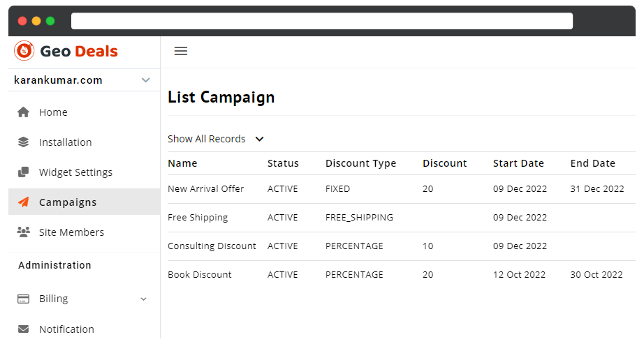This screenshot has width=644, height=344.
Task: Open the Site Members people icon
Action: [x=24, y=232]
